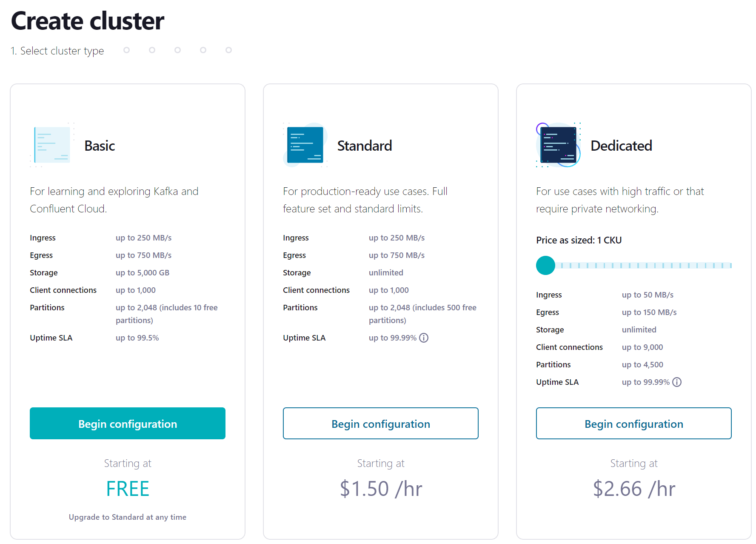The width and height of the screenshot is (756, 544).
Task: Begin configuration for the Basic cluster
Action: (x=128, y=424)
